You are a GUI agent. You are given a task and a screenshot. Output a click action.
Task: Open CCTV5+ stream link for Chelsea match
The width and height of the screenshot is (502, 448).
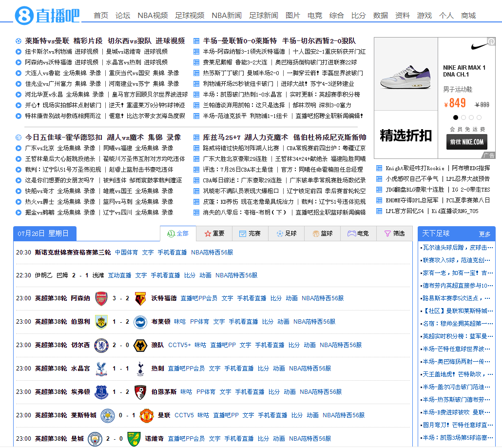click(179, 345)
